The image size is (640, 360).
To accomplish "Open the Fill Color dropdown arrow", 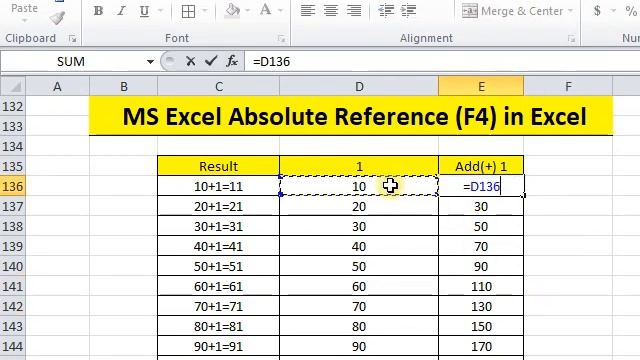I will 247,11.
